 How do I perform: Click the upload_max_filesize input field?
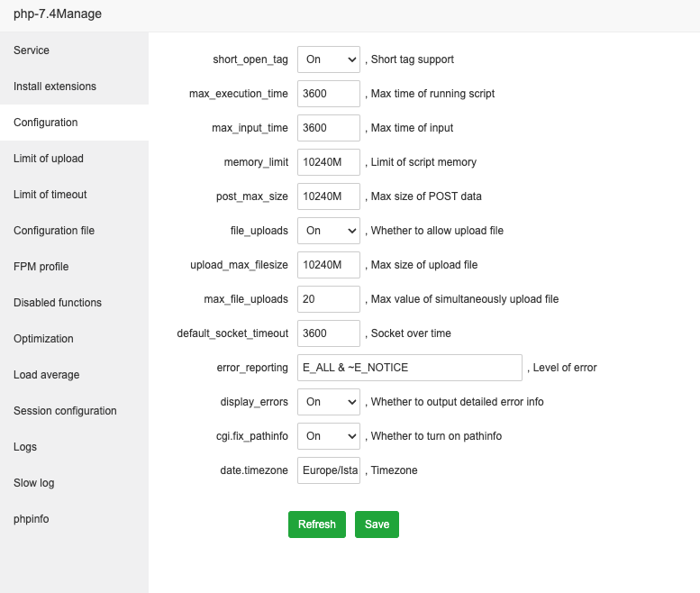[328, 265]
